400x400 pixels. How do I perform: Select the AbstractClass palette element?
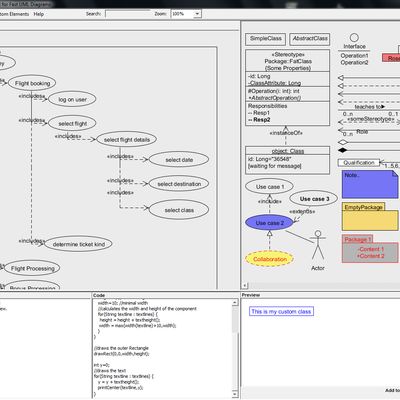(310, 39)
